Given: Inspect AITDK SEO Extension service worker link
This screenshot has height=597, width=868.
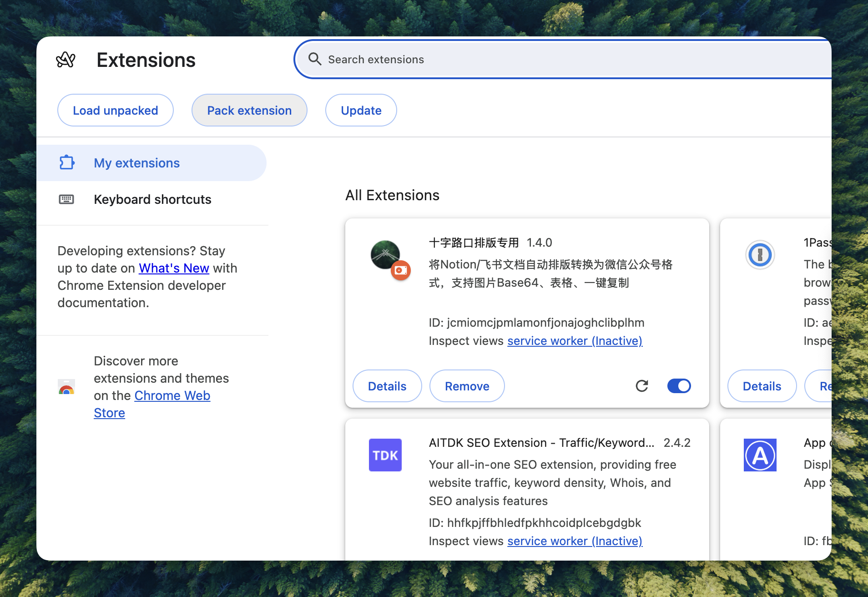Looking at the screenshot, I should pyautogui.click(x=575, y=541).
